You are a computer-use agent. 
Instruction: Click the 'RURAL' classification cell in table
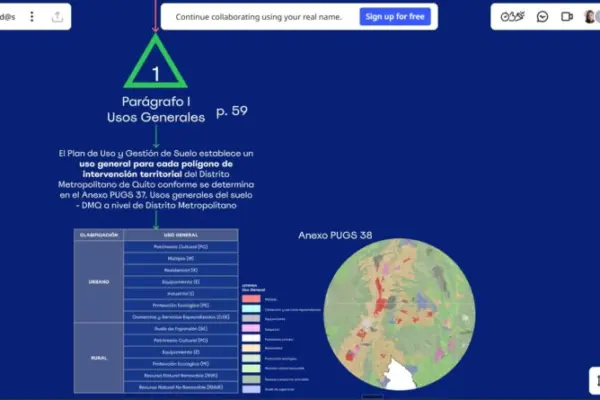pos(99,358)
